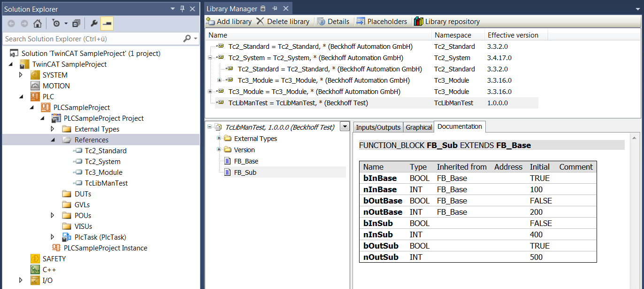Open Placeholders dialog
The width and height of the screenshot is (644, 289).
click(x=382, y=21)
